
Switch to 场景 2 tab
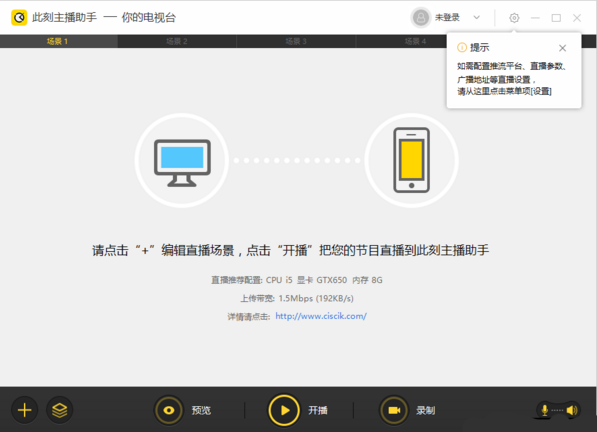pyautogui.click(x=177, y=41)
